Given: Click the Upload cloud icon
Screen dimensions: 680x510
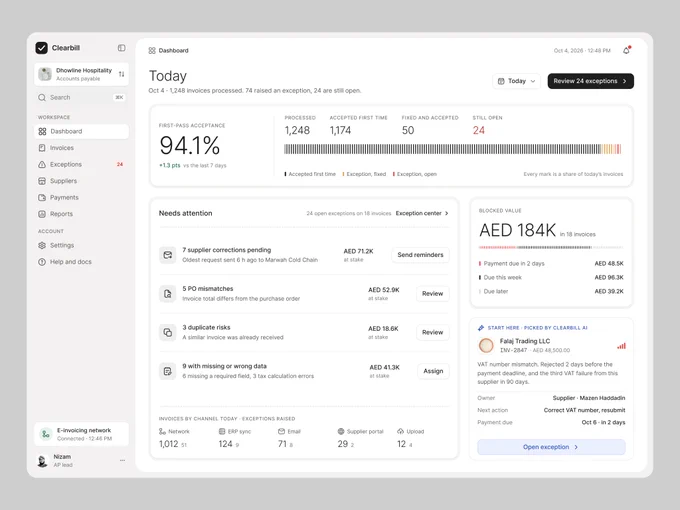Looking at the screenshot, I should coord(400,432).
